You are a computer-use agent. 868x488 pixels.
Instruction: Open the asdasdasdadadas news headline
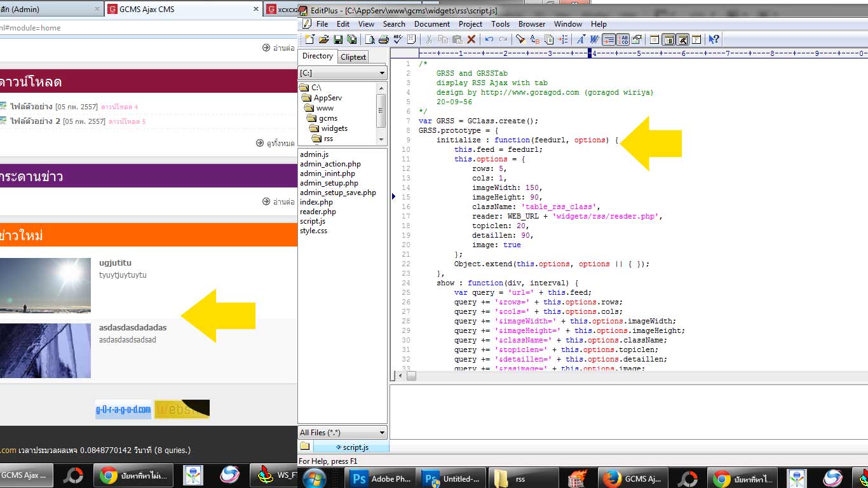[133, 327]
